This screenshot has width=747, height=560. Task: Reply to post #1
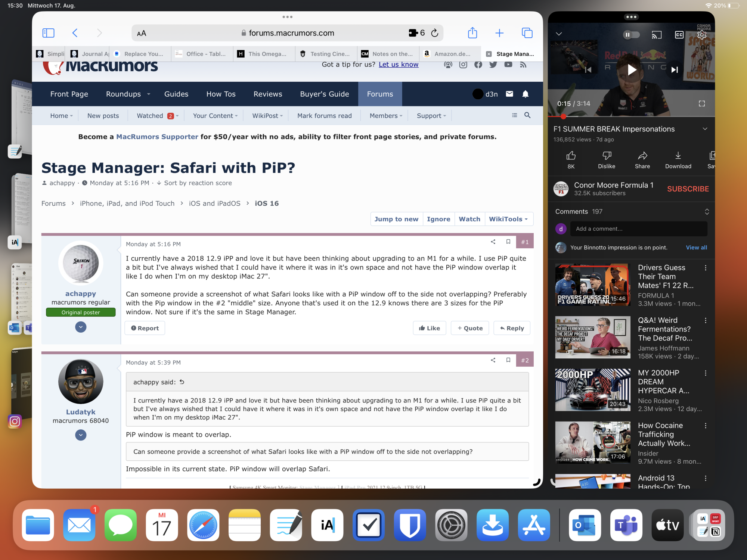click(x=512, y=328)
